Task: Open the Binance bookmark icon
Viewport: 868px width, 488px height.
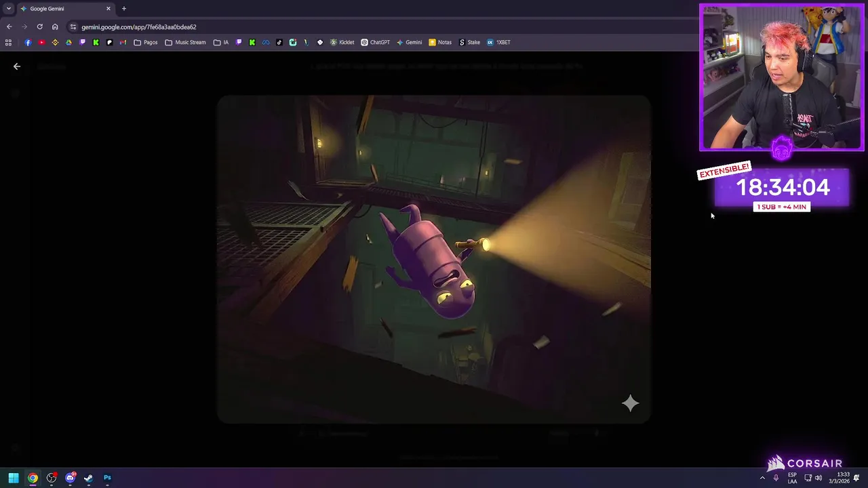Action: tap(55, 42)
